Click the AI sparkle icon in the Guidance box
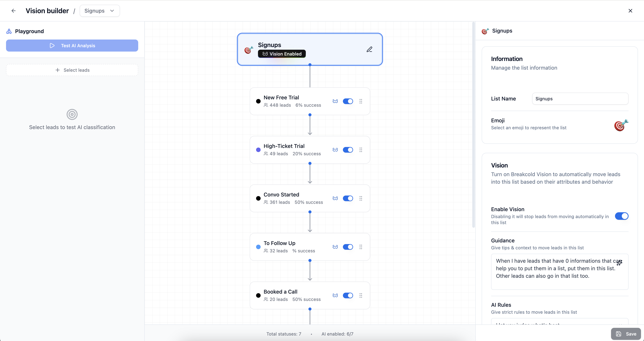The image size is (644, 341). pos(619,263)
